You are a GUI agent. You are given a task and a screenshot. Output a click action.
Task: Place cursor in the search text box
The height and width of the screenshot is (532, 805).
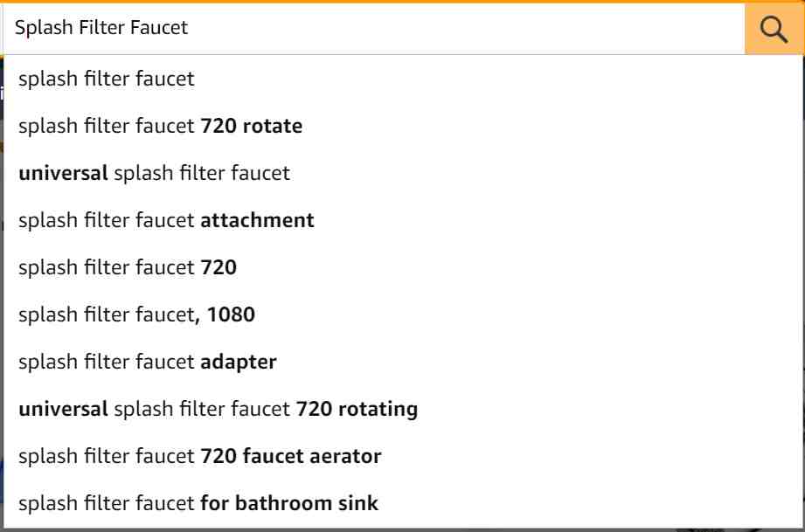(x=374, y=28)
